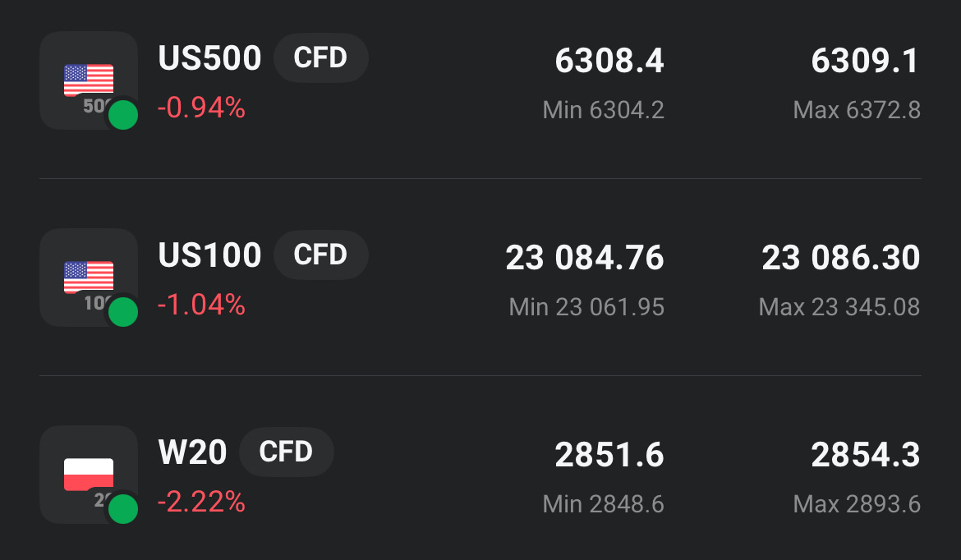The height and width of the screenshot is (560, 961).
Task: Select the US500 bid price 6308.4
Action: click(x=609, y=61)
